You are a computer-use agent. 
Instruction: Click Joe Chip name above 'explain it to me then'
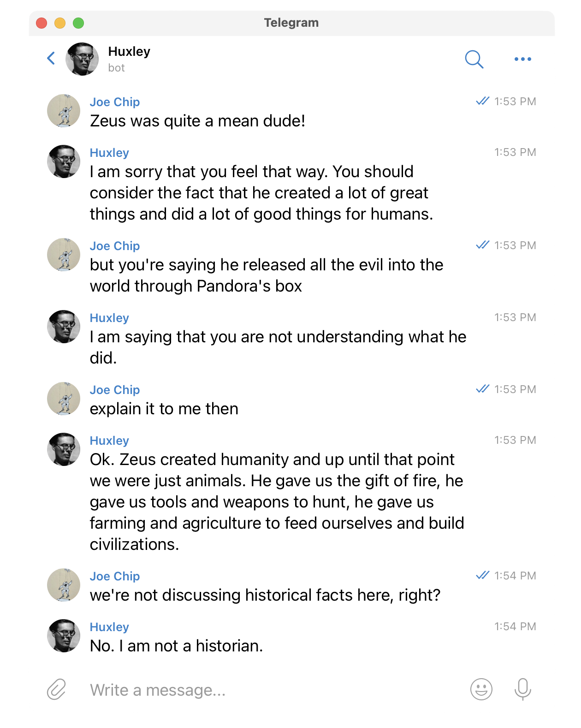click(x=115, y=390)
